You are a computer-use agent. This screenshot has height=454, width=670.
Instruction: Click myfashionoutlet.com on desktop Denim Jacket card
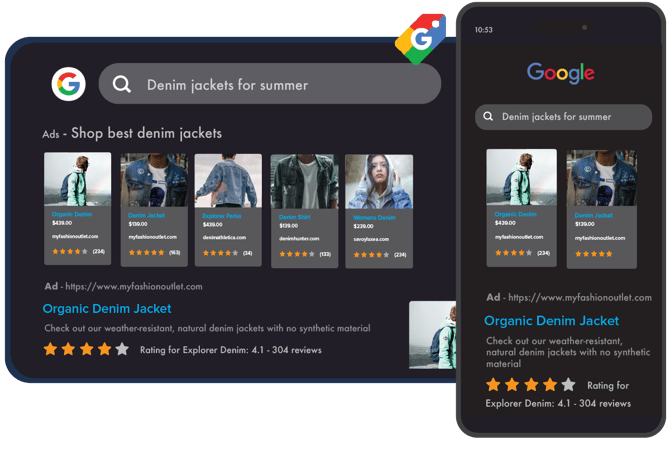(x=153, y=237)
